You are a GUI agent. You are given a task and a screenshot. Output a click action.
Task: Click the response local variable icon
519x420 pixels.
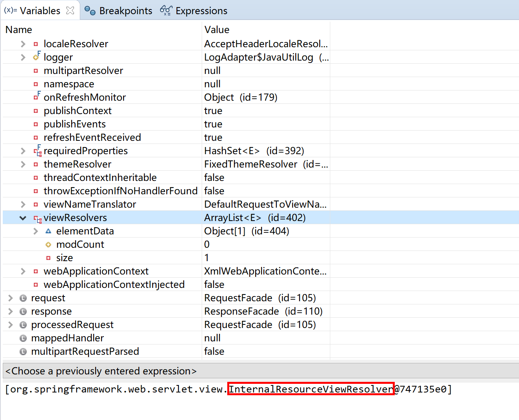23,311
